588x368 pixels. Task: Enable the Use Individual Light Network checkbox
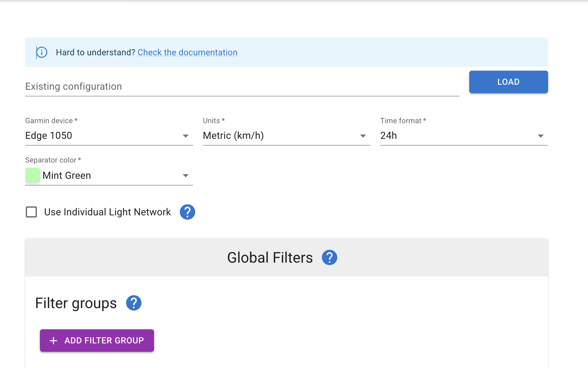(x=31, y=212)
